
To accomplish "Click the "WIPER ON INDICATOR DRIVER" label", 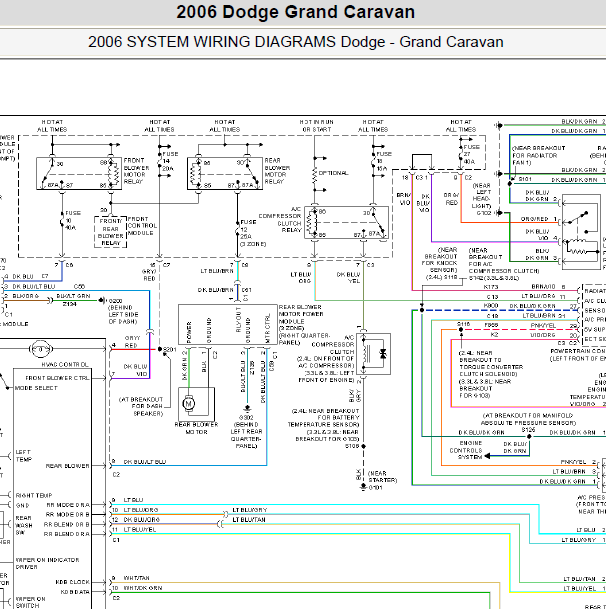I will coord(47,563).
